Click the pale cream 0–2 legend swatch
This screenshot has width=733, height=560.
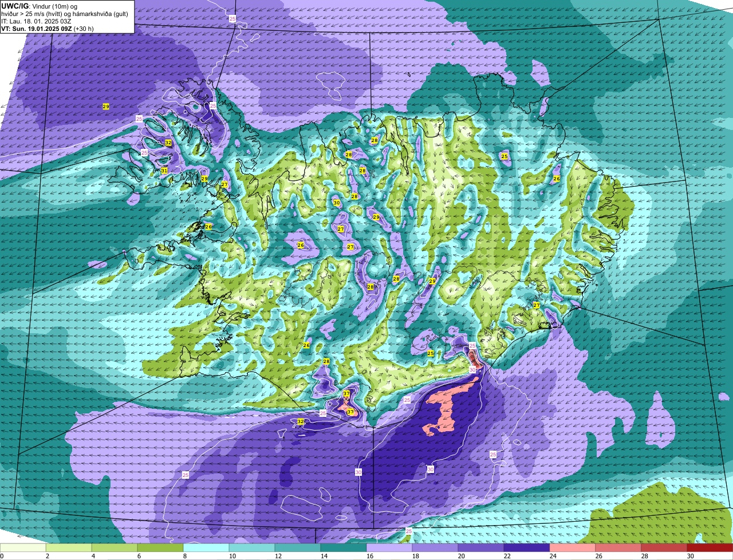pos(23,547)
